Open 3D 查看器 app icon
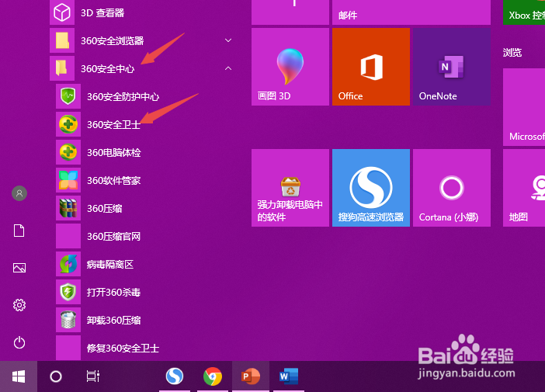Screen dimensions: 545x392 click(62, 12)
